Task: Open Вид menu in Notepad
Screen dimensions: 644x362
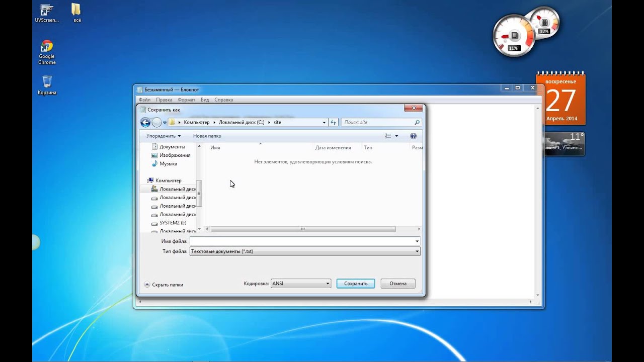Action: tap(205, 100)
